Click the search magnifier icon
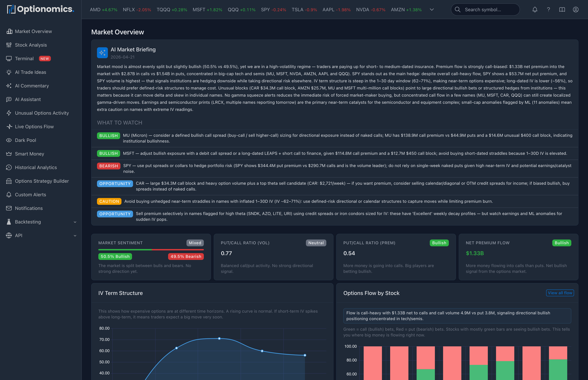The height and width of the screenshot is (380, 588). pyautogui.click(x=458, y=9)
